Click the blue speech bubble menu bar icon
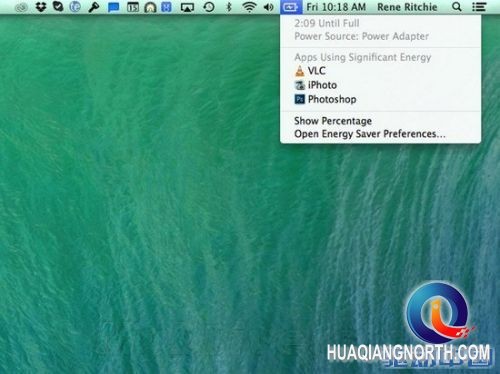Image resolution: width=500 pixels, height=374 pixels. pos(114,7)
